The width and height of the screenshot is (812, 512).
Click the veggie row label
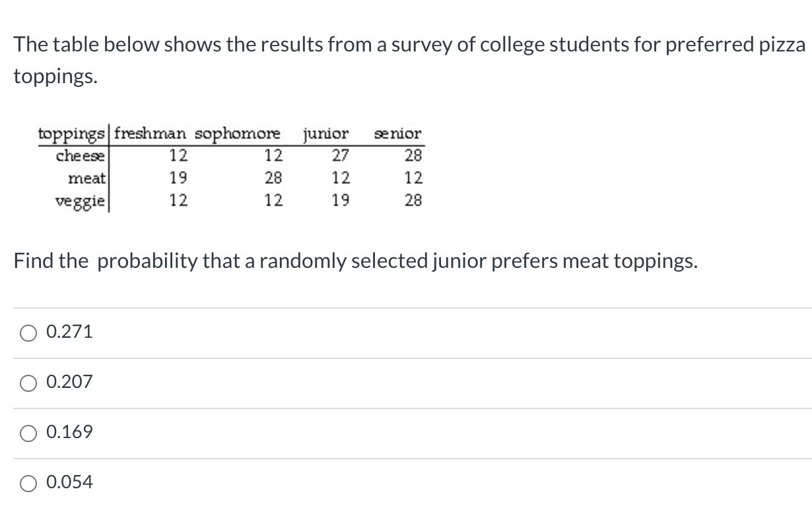pos(83,199)
